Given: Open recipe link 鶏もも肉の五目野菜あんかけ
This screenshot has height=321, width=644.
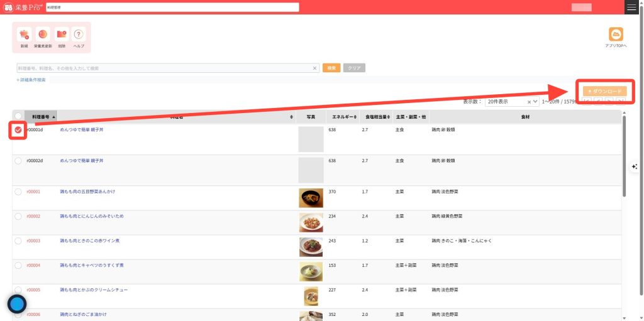Looking at the screenshot, I should (x=87, y=191).
